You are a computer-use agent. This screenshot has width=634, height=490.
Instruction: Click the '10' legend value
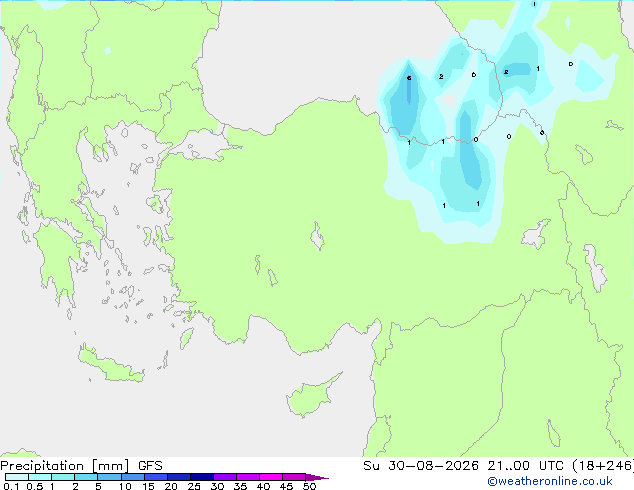[x=125, y=486]
